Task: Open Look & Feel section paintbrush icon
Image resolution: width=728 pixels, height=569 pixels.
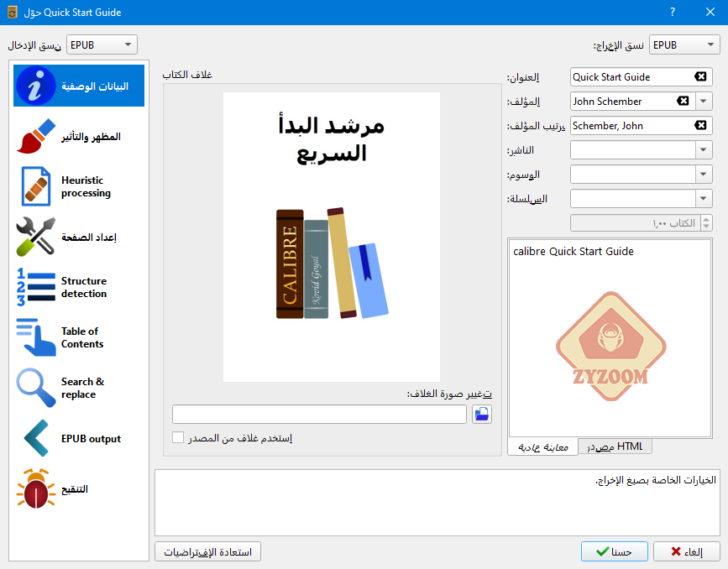Action: (x=36, y=137)
